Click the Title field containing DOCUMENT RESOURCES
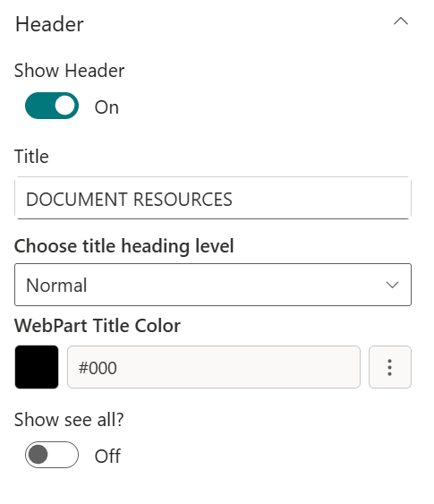 click(x=213, y=198)
